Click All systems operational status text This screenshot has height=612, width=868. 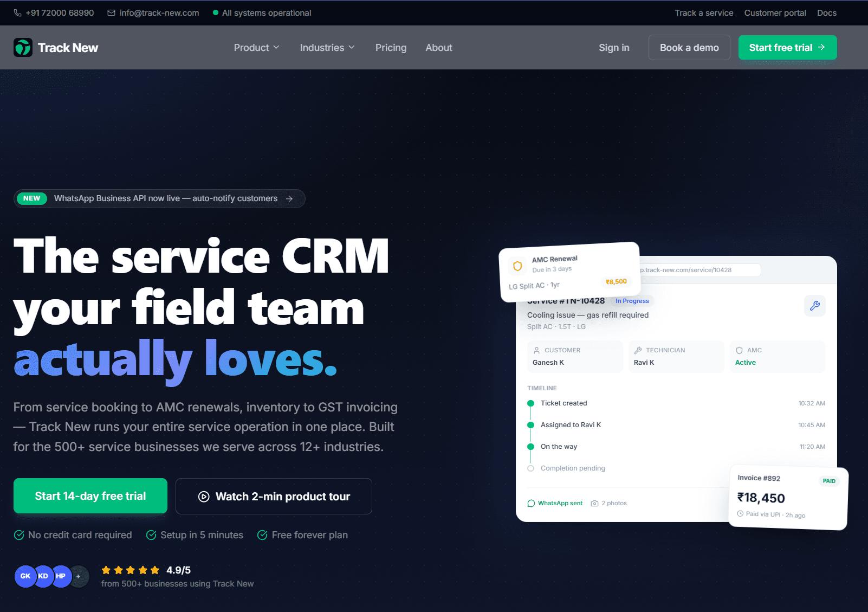267,13
